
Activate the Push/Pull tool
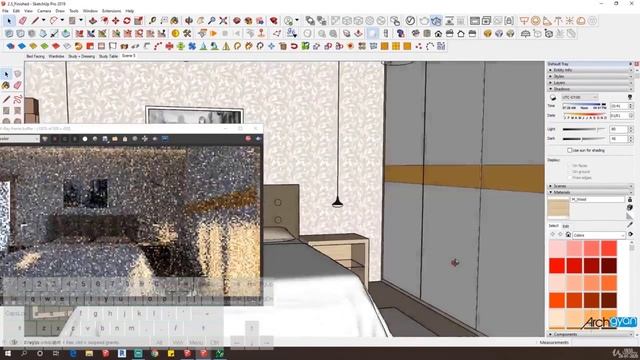click(93, 21)
